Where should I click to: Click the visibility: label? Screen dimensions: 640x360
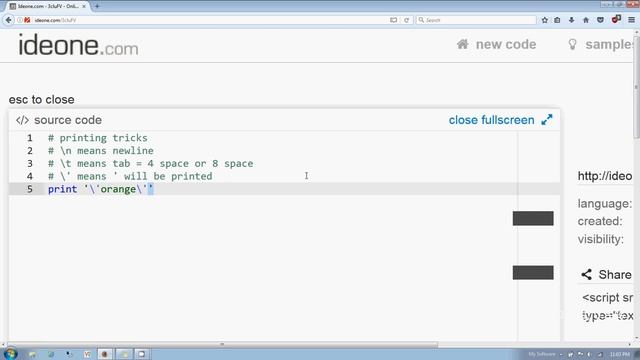[601, 239]
